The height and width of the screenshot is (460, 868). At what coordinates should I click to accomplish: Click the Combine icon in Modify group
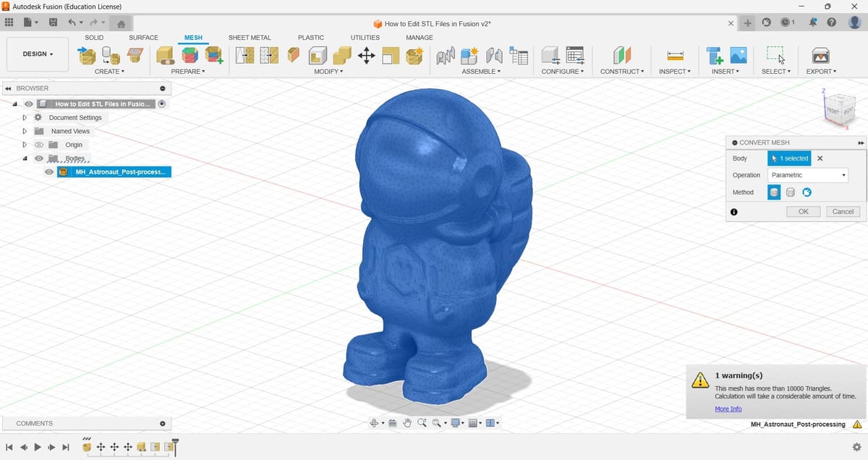[342, 55]
